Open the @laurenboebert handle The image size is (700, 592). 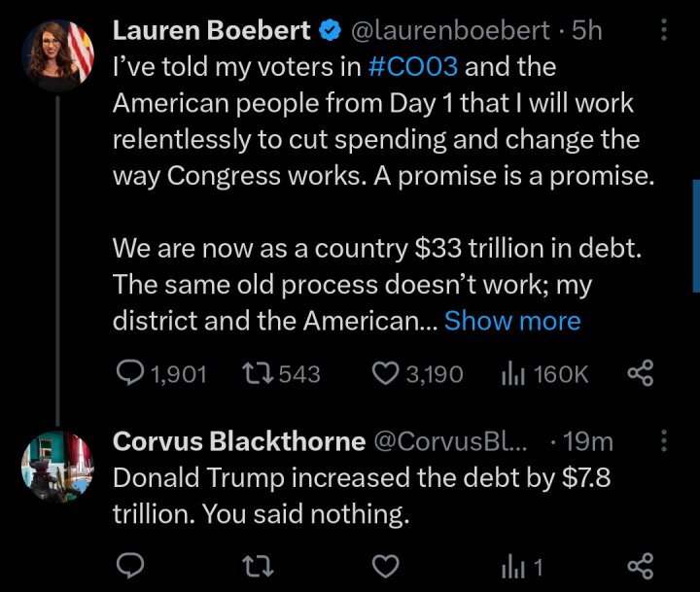pos(451,31)
